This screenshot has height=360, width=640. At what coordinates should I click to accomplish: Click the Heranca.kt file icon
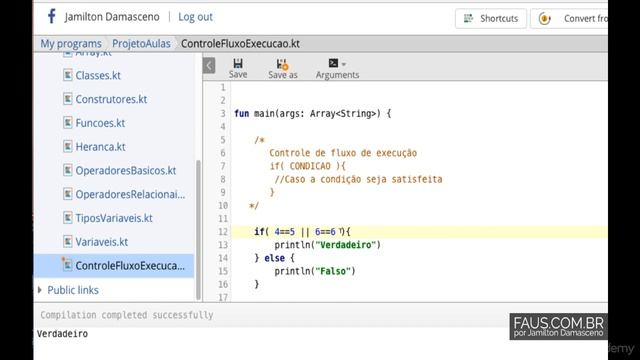point(68,147)
